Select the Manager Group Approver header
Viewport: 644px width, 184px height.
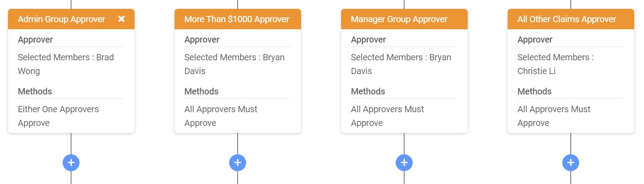[399, 19]
